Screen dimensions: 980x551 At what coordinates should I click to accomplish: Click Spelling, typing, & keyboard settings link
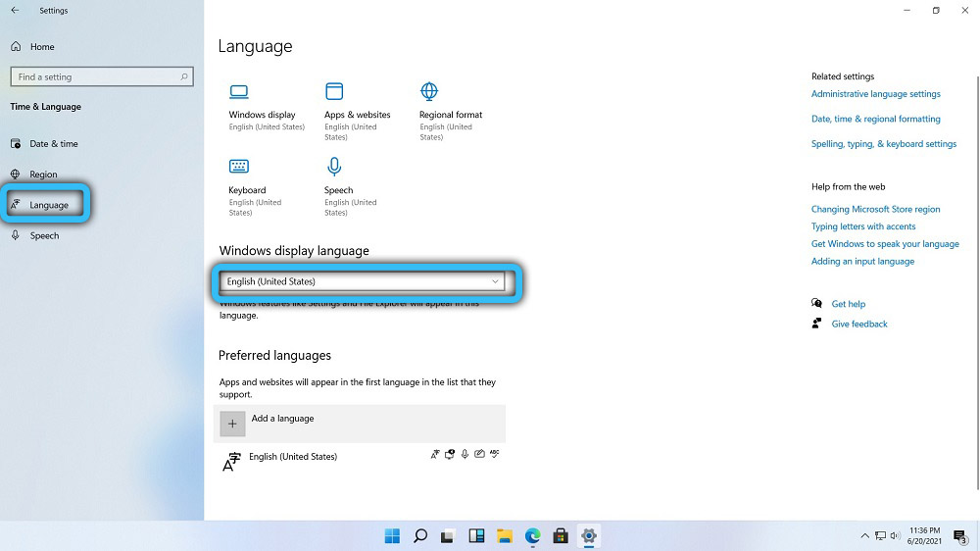883,144
